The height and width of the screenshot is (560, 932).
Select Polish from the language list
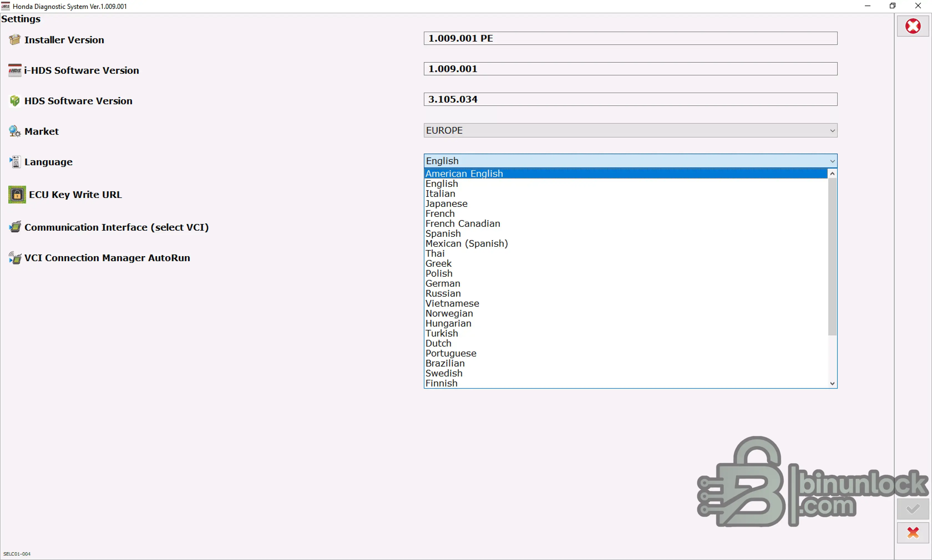tap(626, 274)
